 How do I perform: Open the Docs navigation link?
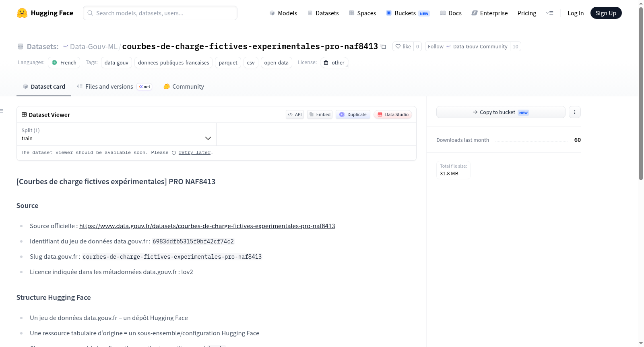[450, 13]
